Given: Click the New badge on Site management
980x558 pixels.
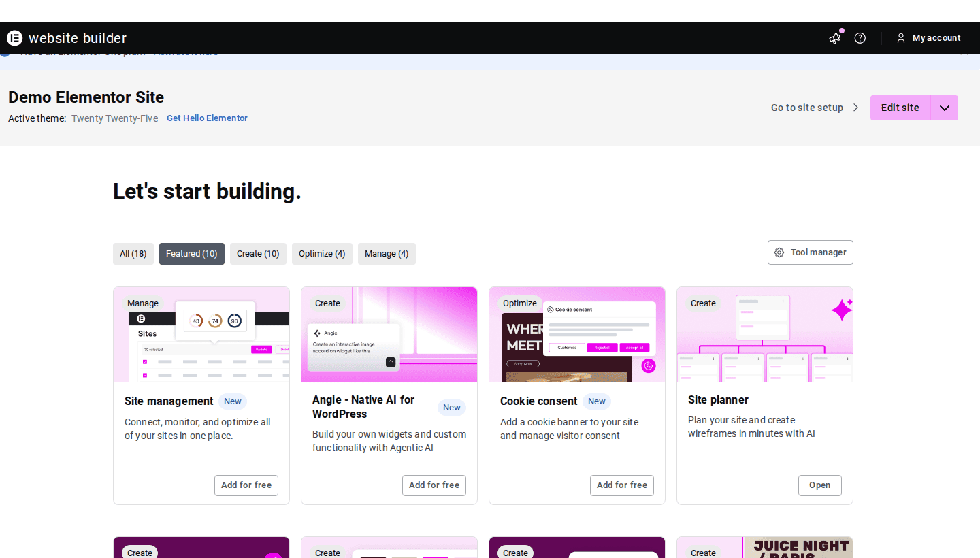Looking at the screenshot, I should [x=233, y=401].
